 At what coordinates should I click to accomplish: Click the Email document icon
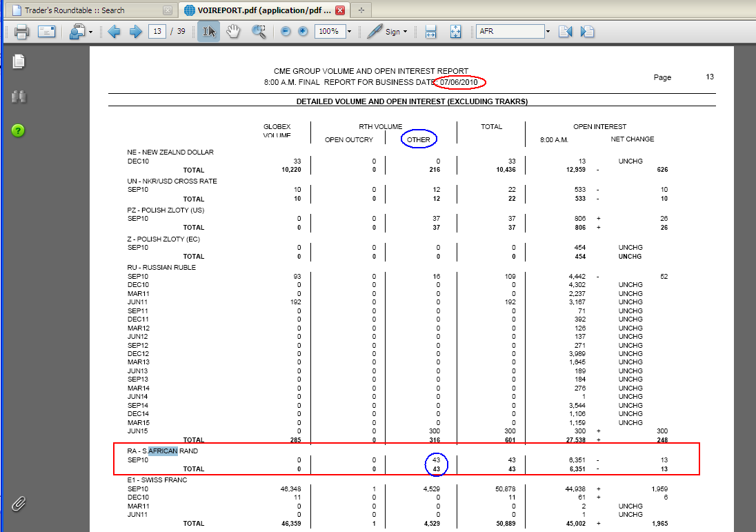(46, 32)
